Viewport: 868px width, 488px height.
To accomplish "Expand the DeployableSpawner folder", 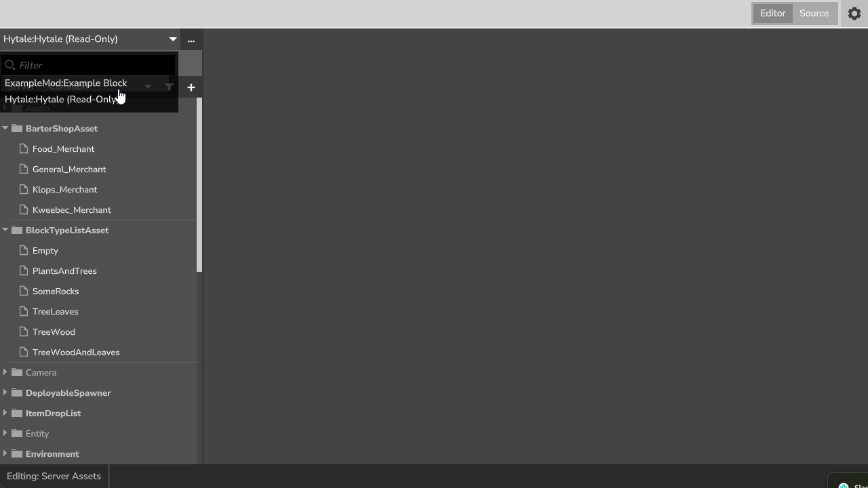I will click(x=5, y=392).
